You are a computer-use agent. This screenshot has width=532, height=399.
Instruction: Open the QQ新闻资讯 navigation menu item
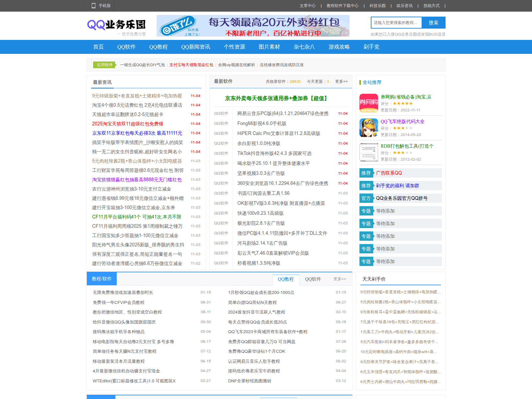click(196, 47)
